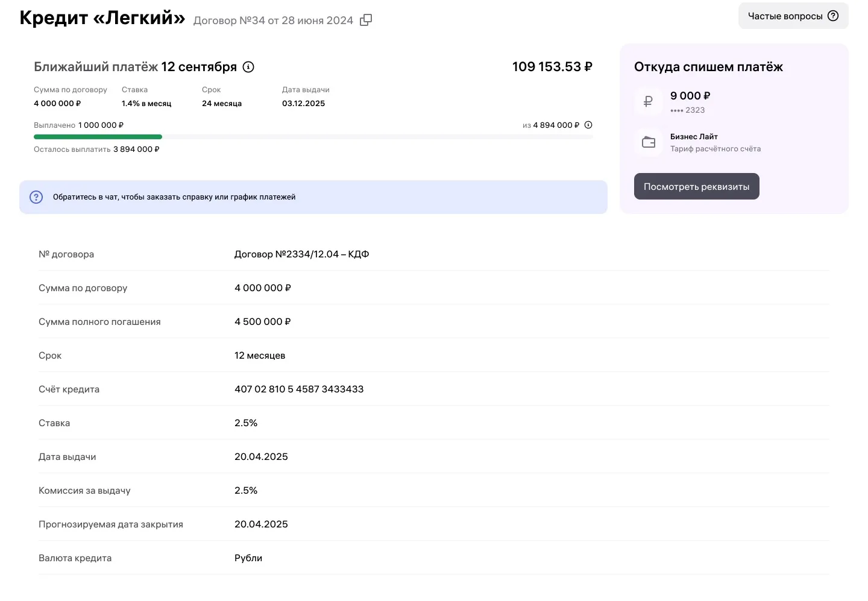Select Договор №2334/12.04 – КДФ value
This screenshot has width=868, height=601.
pyautogui.click(x=301, y=254)
